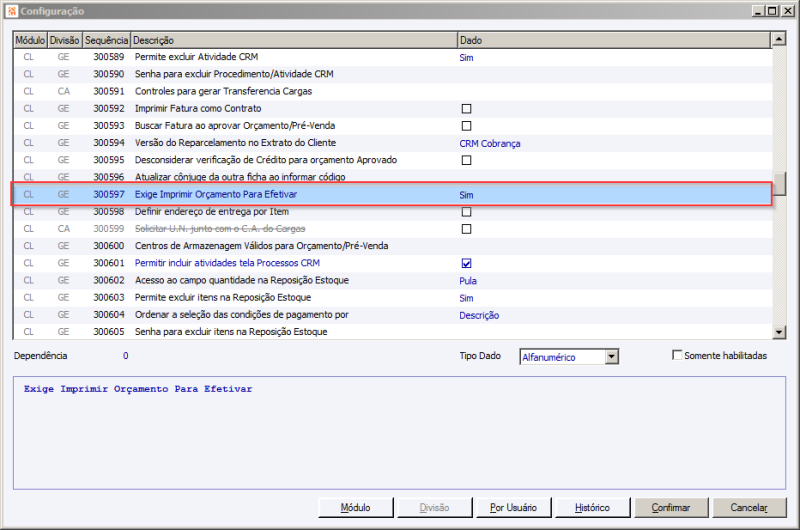Click the Divisão button
This screenshot has width=800, height=530.
coord(435,508)
